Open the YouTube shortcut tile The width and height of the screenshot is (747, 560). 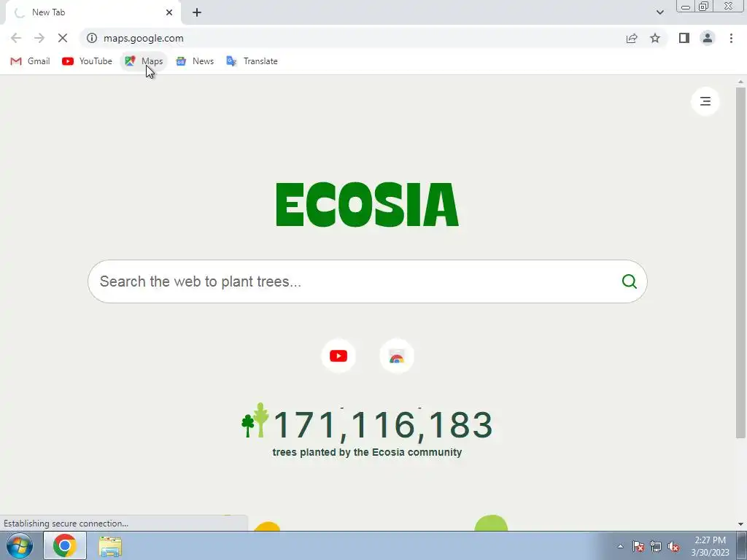pos(338,356)
